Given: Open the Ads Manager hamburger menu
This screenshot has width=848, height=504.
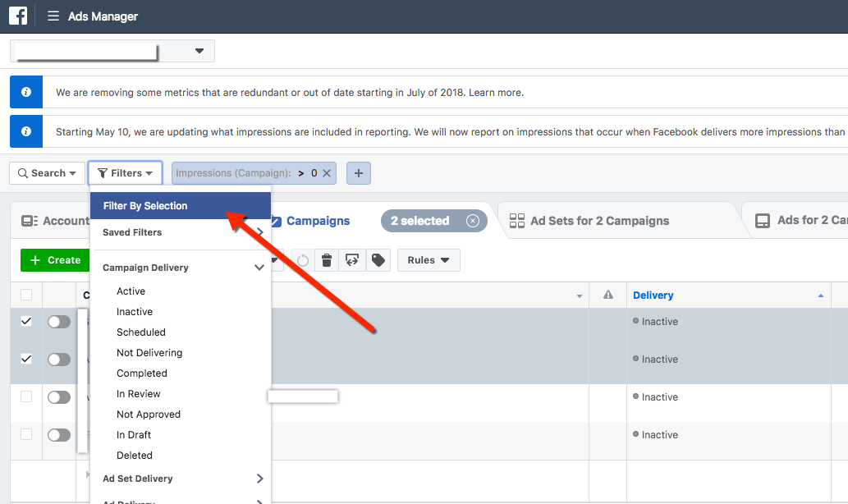Looking at the screenshot, I should tap(53, 16).
